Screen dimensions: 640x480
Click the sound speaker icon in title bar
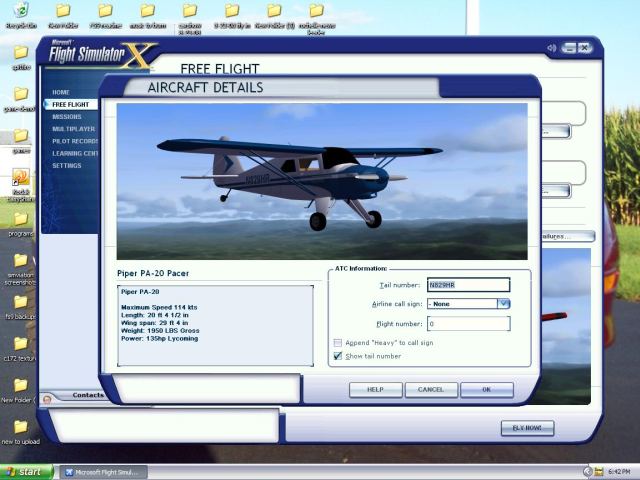click(x=551, y=47)
